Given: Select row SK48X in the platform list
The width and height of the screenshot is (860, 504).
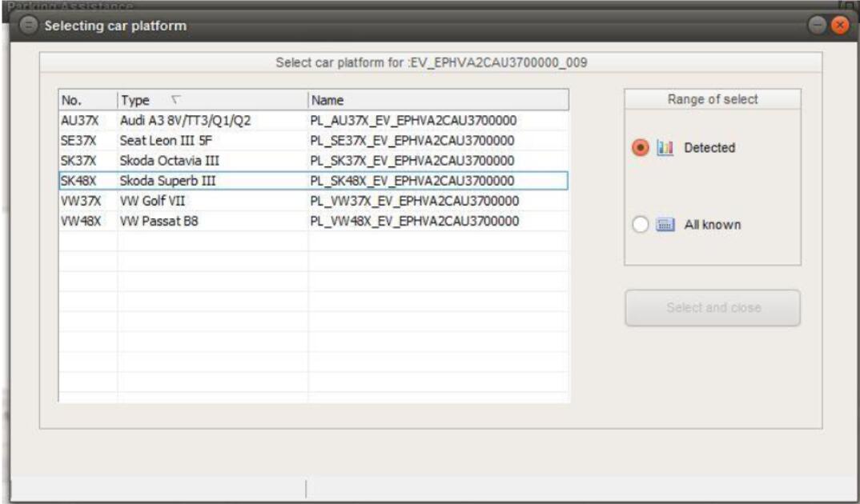Looking at the screenshot, I should [313, 181].
